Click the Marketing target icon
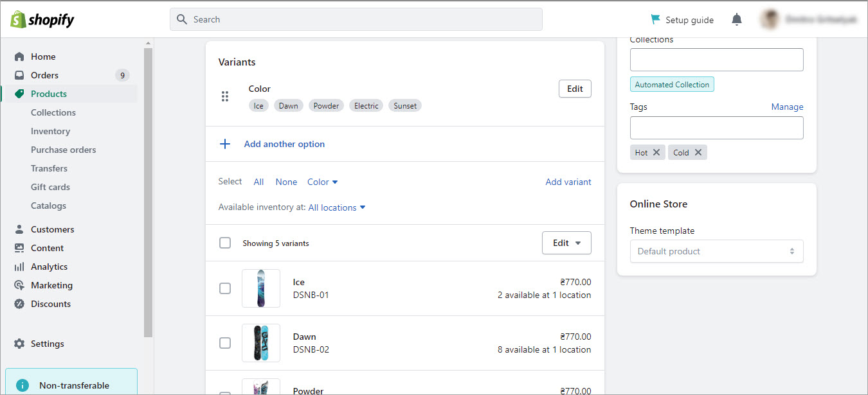This screenshot has height=395, width=868. [x=19, y=285]
